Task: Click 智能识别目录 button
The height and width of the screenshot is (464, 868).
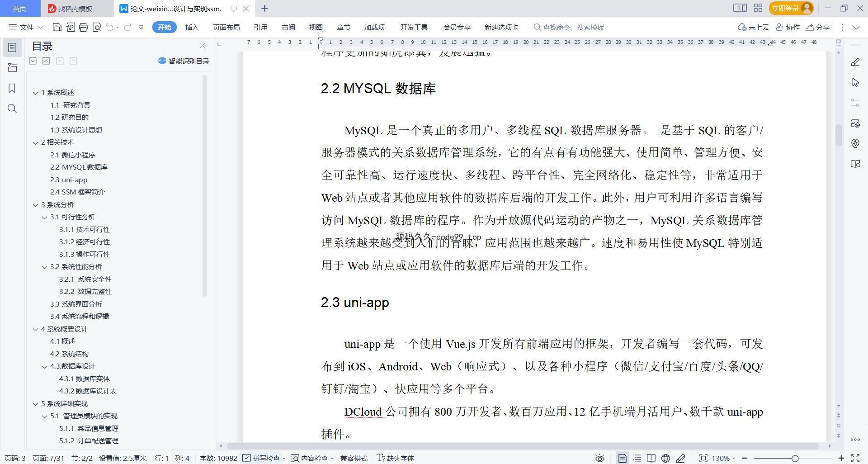Action: click(184, 61)
